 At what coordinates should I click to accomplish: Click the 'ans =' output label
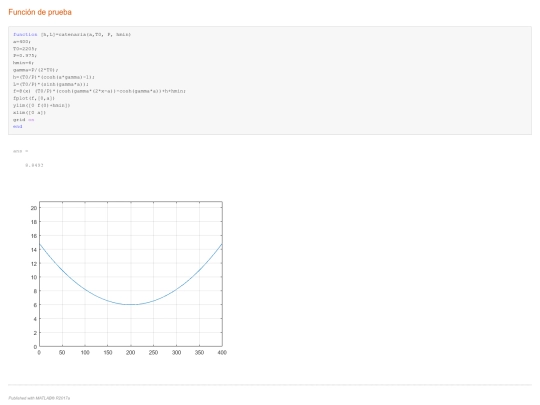click(21, 151)
